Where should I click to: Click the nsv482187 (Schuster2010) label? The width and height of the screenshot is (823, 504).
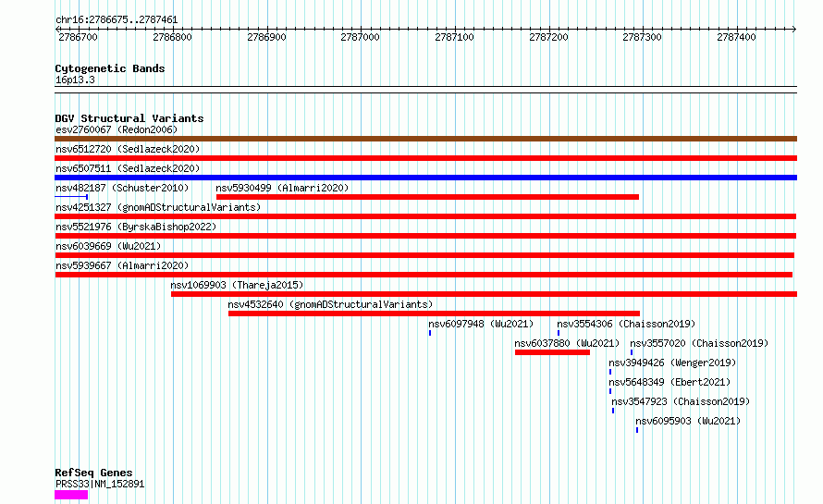122,188
